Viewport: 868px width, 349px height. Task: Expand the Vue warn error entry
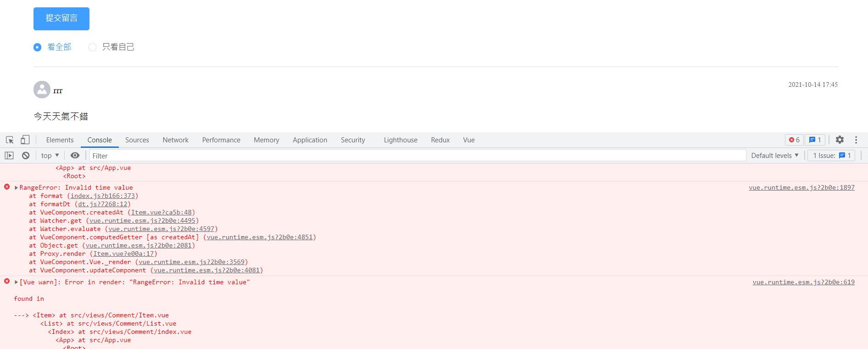pyautogui.click(x=17, y=282)
